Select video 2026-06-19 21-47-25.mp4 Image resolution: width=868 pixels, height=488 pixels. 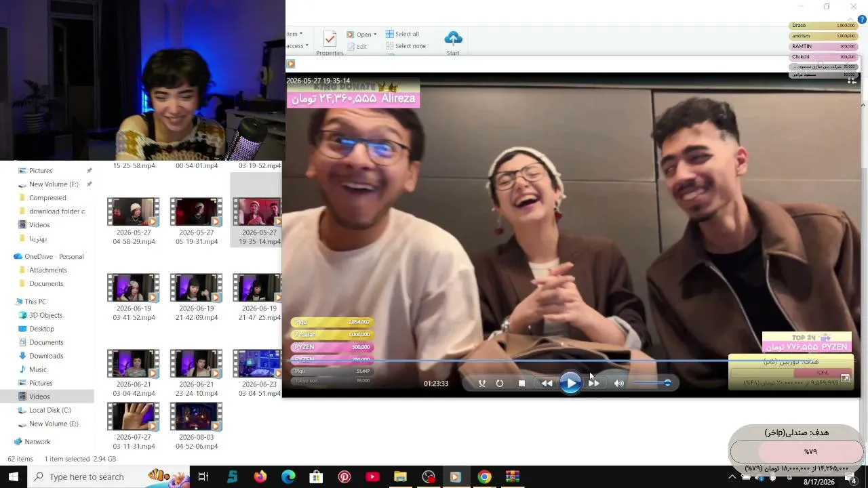pyautogui.click(x=257, y=298)
